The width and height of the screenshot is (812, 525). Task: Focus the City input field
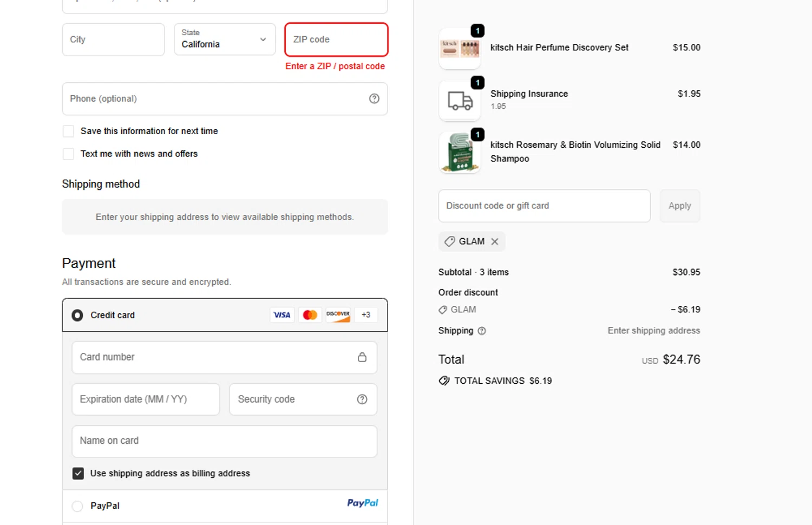(113, 39)
